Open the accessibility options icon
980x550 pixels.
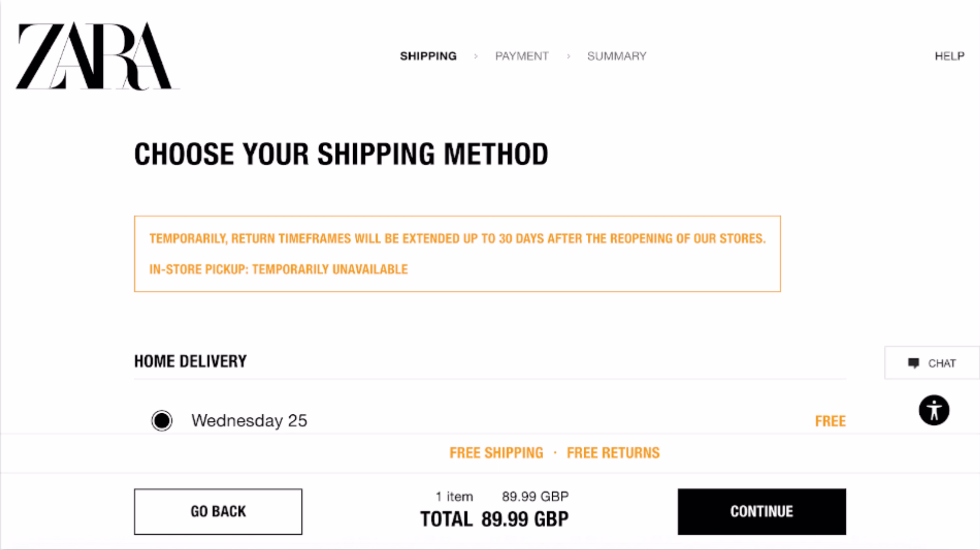coord(934,410)
